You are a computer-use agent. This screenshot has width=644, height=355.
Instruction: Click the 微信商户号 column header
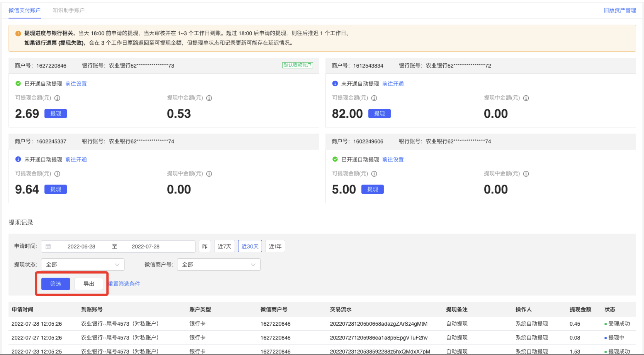point(274,309)
